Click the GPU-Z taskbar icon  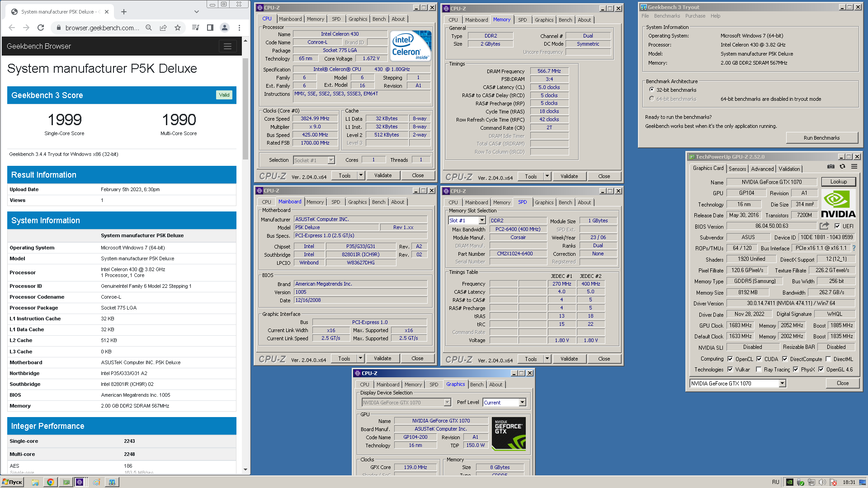(x=66, y=482)
